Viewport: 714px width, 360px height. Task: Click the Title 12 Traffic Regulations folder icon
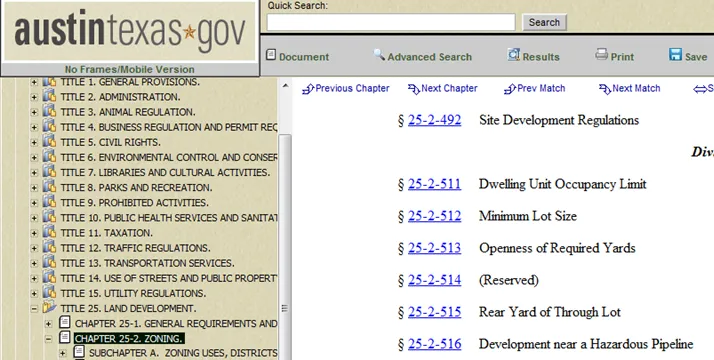pos(49,247)
